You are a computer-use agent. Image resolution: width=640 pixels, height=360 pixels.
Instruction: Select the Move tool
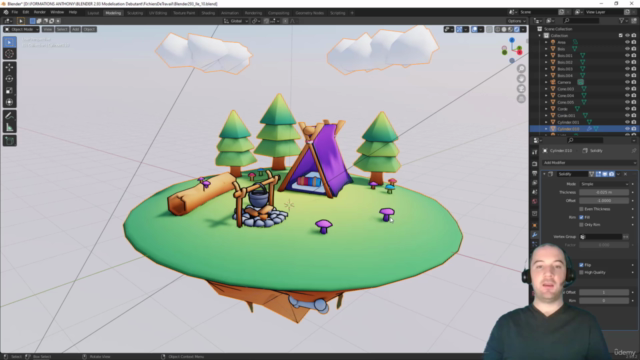click(x=9, y=67)
